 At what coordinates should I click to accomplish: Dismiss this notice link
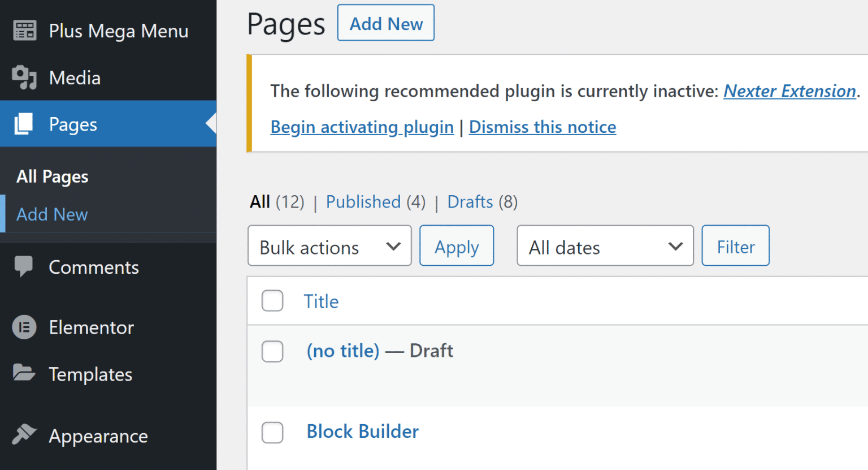coord(542,127)
